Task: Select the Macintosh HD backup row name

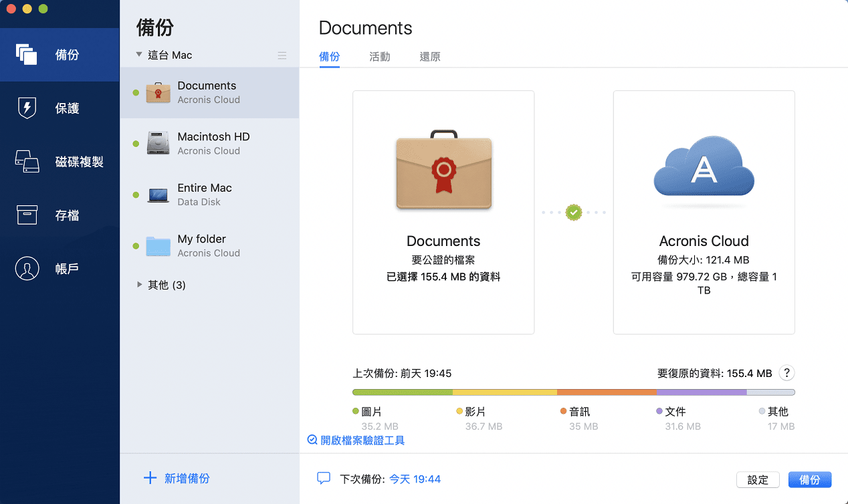Action: click(x=213, y=136)
